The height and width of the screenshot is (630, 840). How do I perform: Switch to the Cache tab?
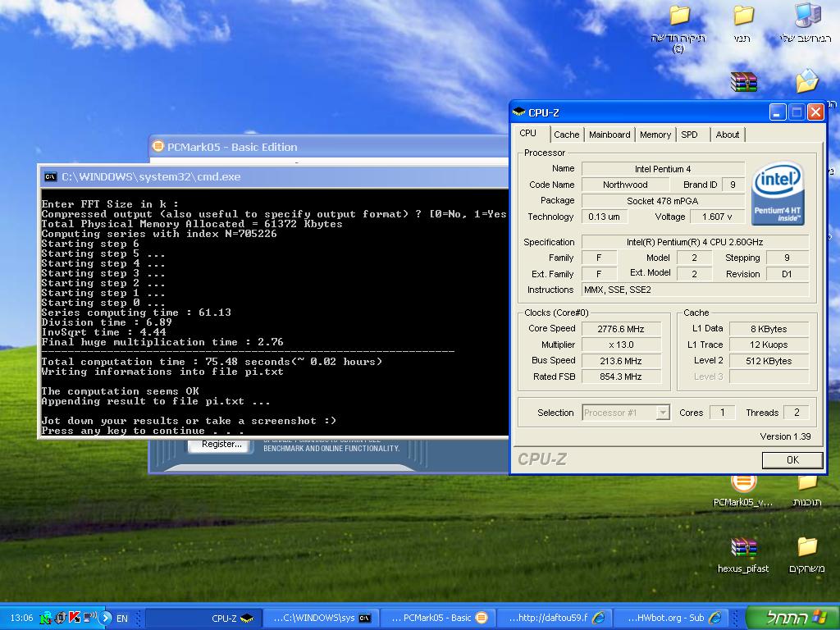click(566, 135)
